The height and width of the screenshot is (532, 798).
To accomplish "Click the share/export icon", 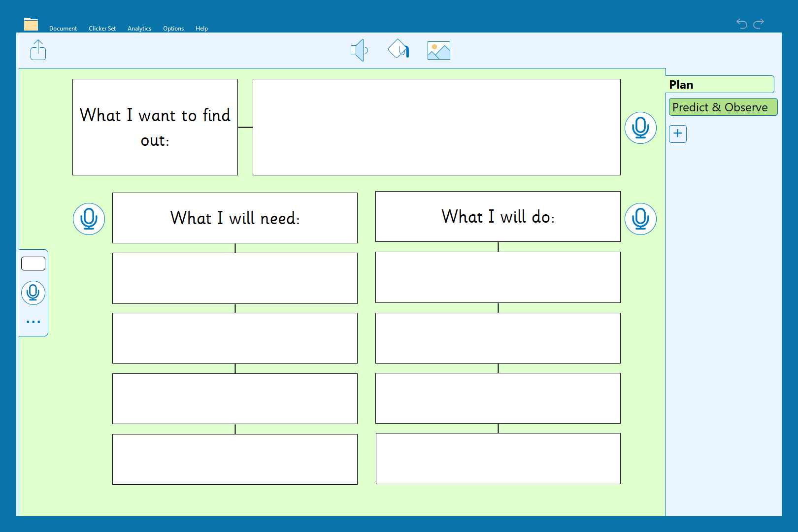I will (38, 50).
